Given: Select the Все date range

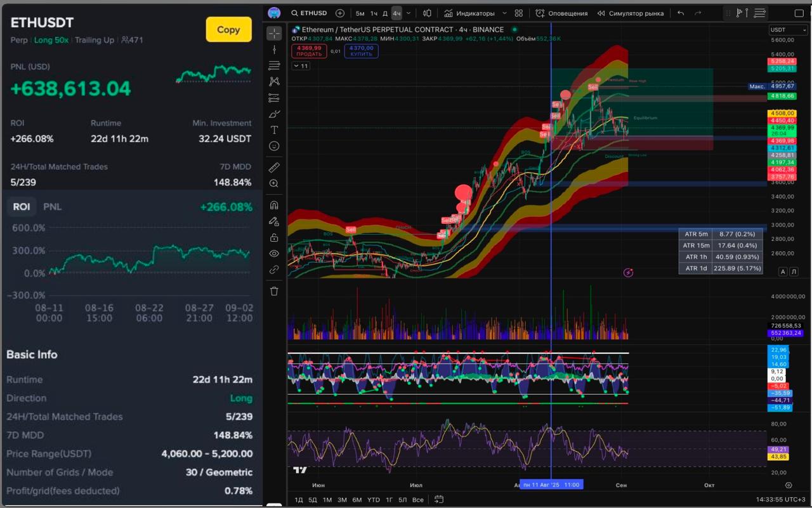Looking at the screenshot, I should pos(417,500).
